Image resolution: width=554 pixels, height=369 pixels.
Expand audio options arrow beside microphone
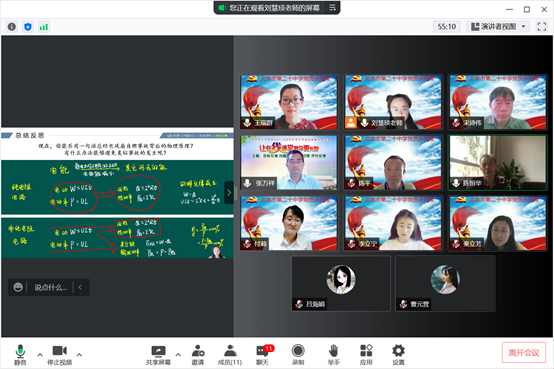click(40, 355)
